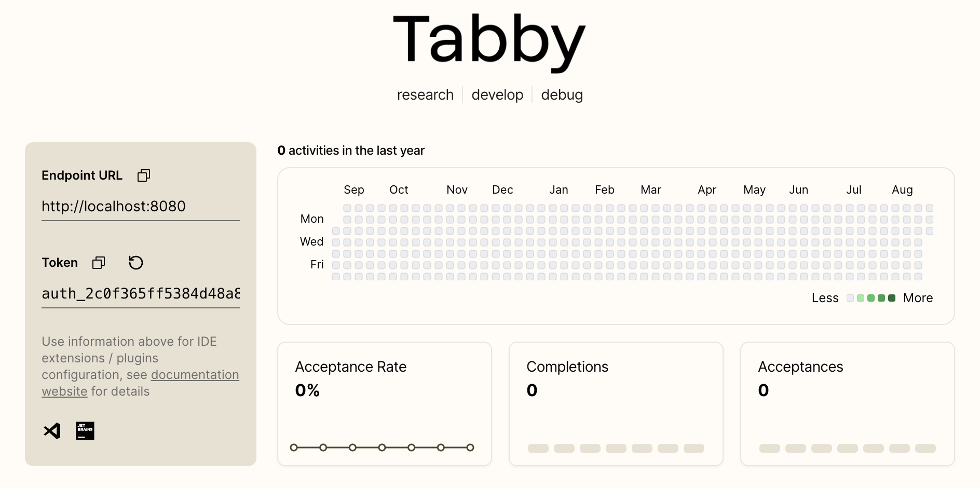980x488 pixels.
Task: Click the empty gray legend swatch next to Less
Action: click(x=850, y=298)
